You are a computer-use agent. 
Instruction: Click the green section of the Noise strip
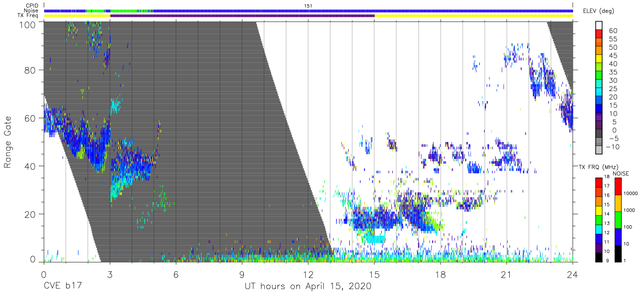[131, 10]
